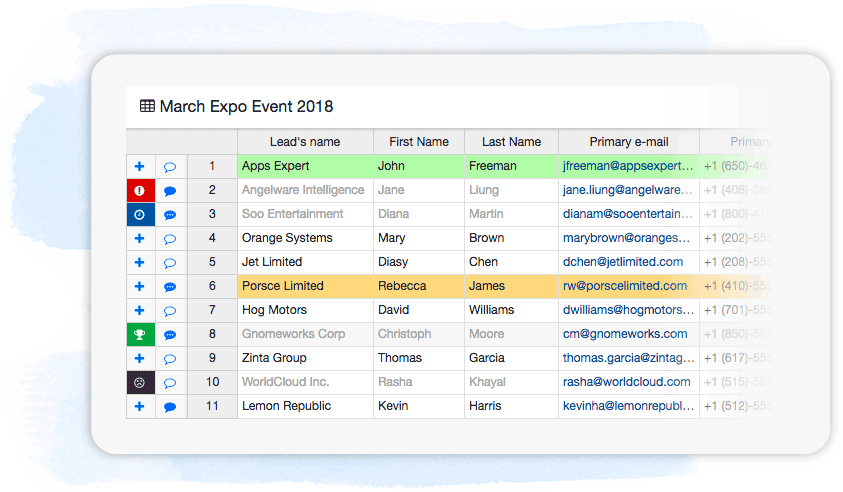Click the table grid icon beside March Expo Event
The height and width of the screenshot is (492, 843).
147,106
